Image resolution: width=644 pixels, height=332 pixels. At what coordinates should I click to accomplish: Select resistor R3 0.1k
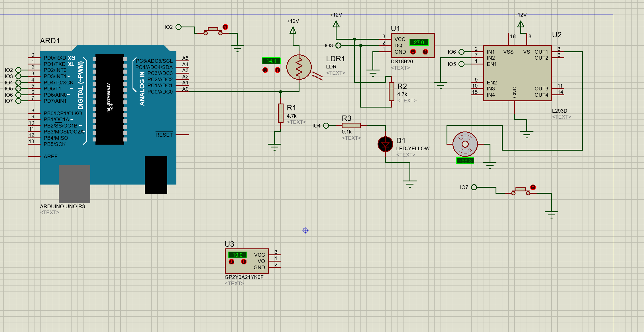click(351, 125)
